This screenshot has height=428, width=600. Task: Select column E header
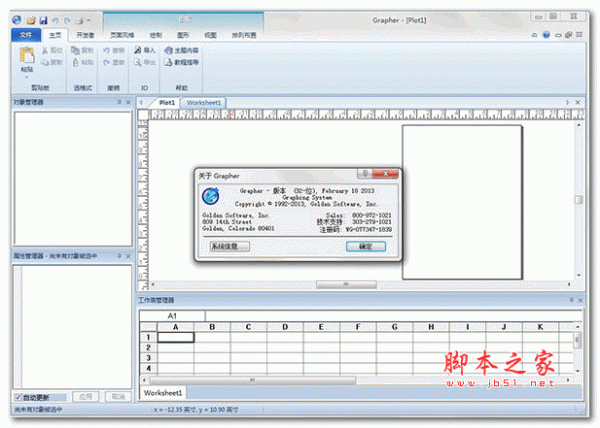pyautogui.click(x=321, y=327)
